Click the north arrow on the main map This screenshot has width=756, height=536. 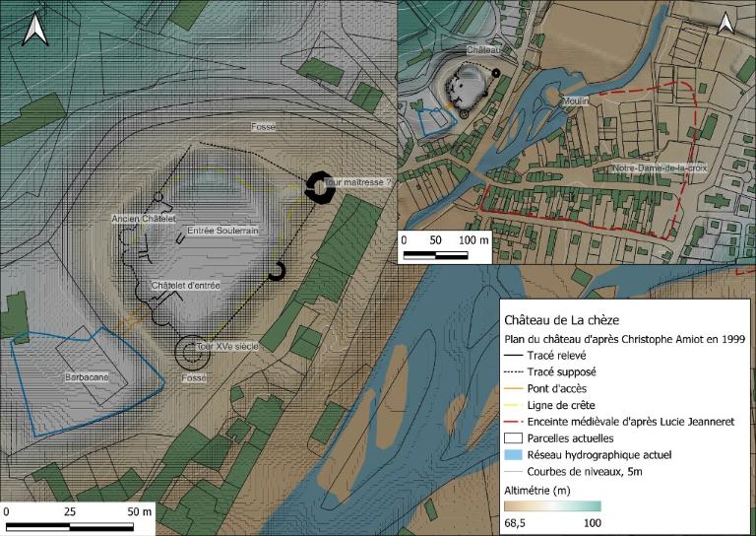pos(36,30)
